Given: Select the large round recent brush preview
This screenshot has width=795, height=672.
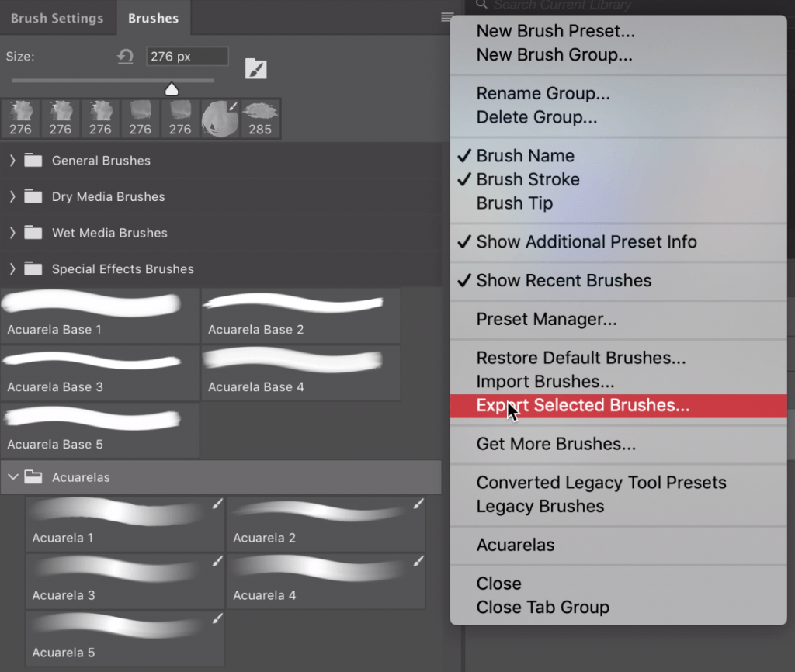Looking at the screenshot, I should (220, 119).
